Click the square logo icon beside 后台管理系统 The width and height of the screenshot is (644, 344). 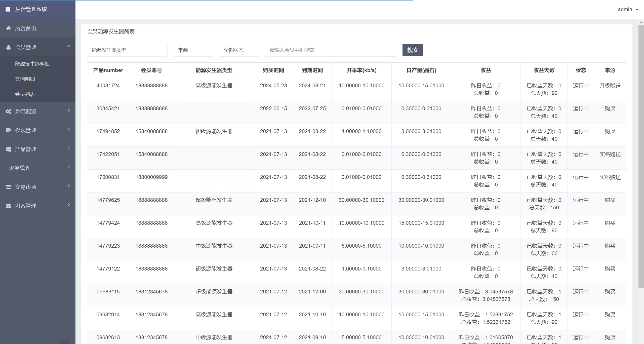(8, 9)
